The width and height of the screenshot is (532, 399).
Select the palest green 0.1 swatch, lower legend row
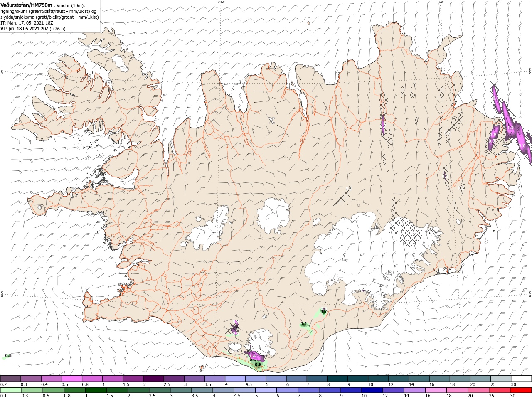coord(10,390)
